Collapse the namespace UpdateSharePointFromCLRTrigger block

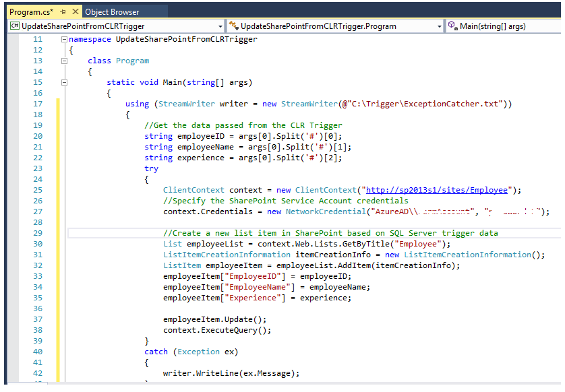[x=64, y=39]
